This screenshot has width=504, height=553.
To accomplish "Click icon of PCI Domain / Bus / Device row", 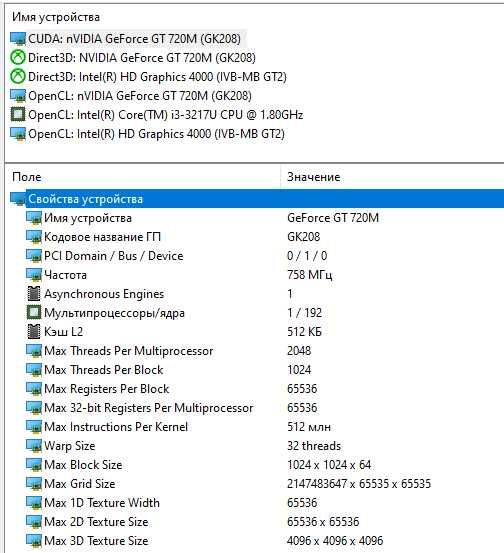I will [34, 256].
